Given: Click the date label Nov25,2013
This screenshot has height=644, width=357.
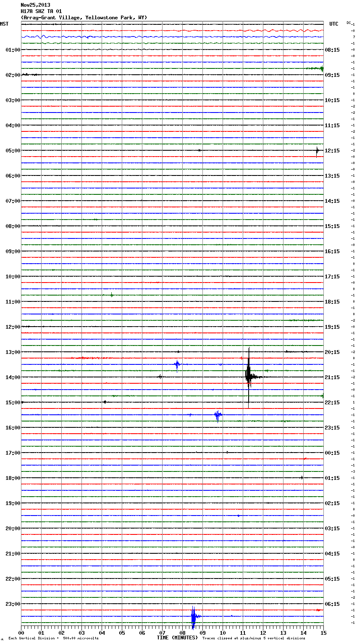Looking at the screenshot, I should 35,5.
